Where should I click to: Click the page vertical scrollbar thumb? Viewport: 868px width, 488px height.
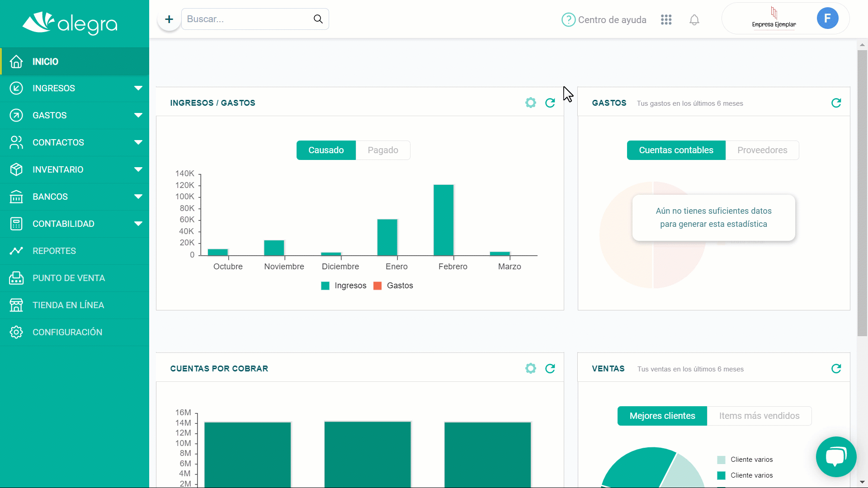[862, 193]
